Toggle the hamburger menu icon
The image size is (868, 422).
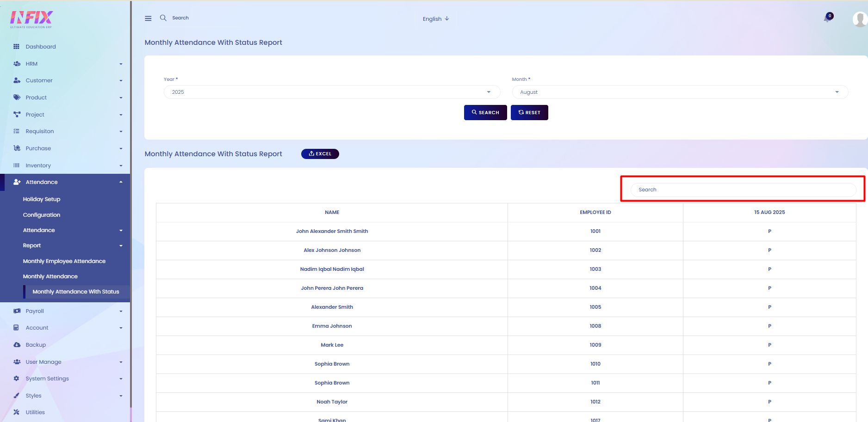tap(148, 18)
